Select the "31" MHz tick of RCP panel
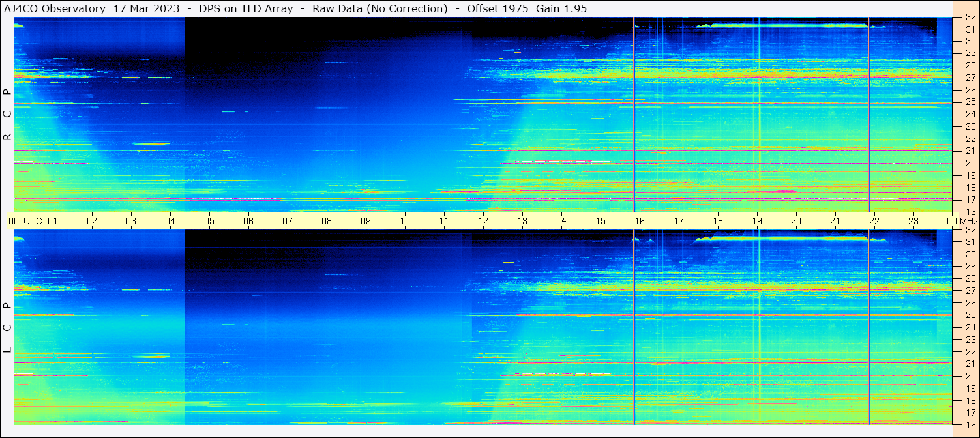This screenshot has width=980, height=438. [970, 29]
